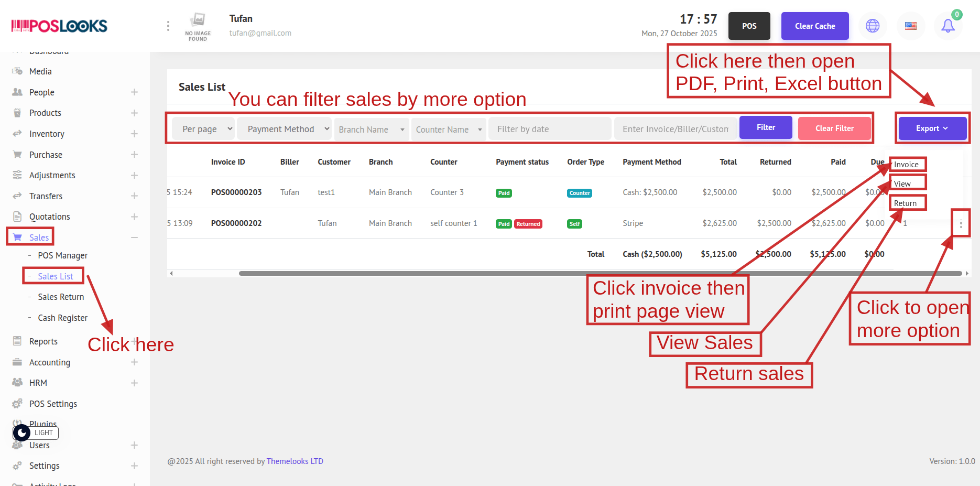Open the three-dot menu beside the logo
Screen dimensions: 980x486
click(x=168, y=26)
